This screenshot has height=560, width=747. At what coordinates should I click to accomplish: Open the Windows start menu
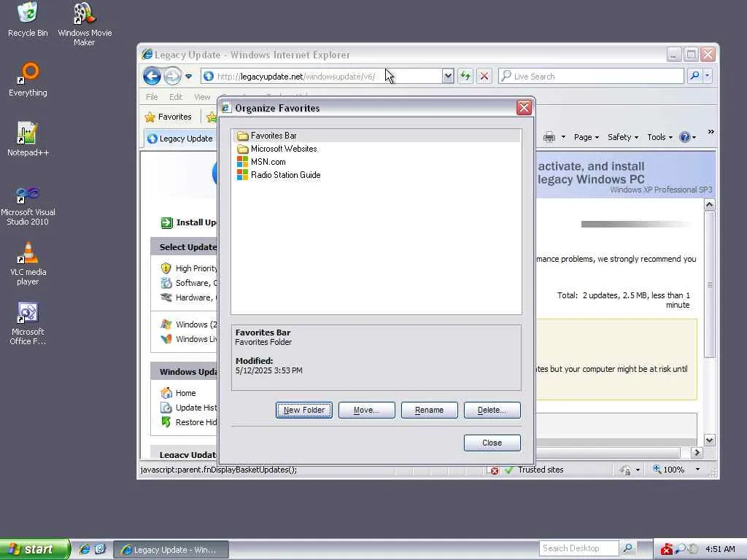tap(34, 549)
